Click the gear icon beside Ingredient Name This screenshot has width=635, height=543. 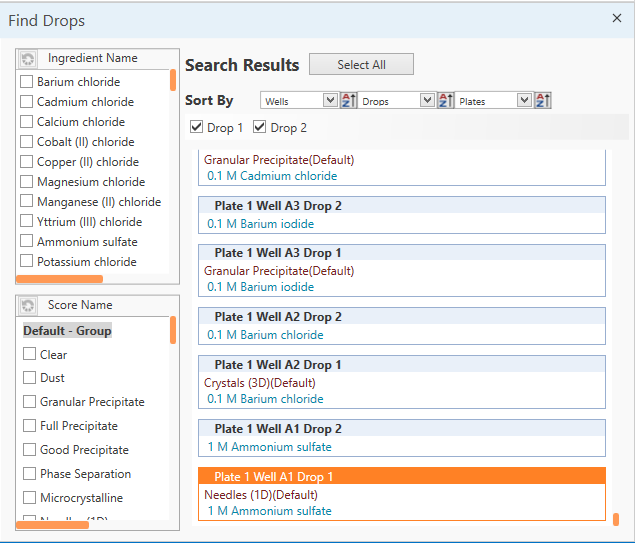tap(28, 59)
